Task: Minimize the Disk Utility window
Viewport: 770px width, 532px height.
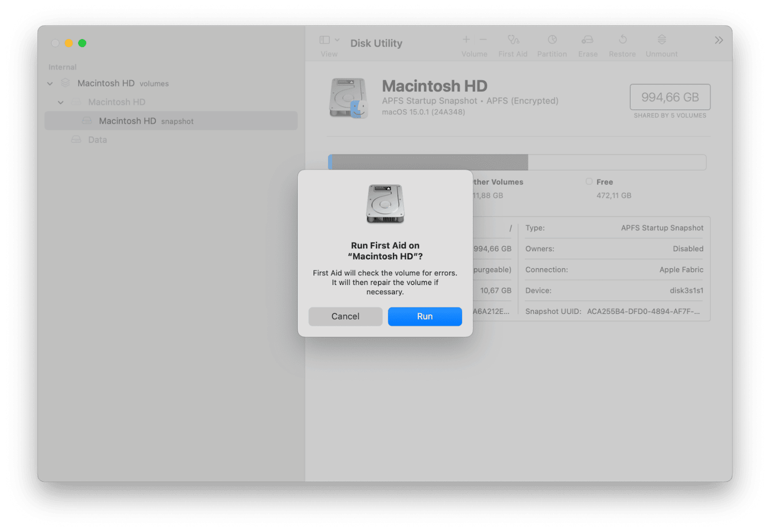Action: tap(69, 43)
